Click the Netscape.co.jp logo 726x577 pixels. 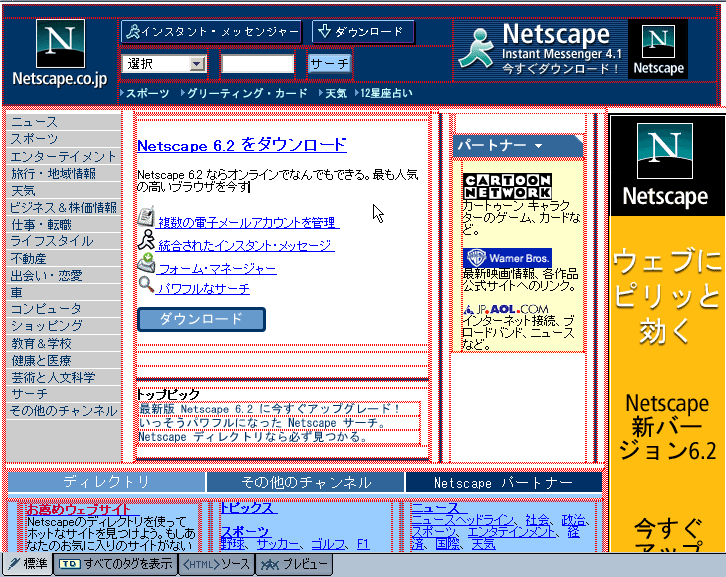[x=60, y=53]
